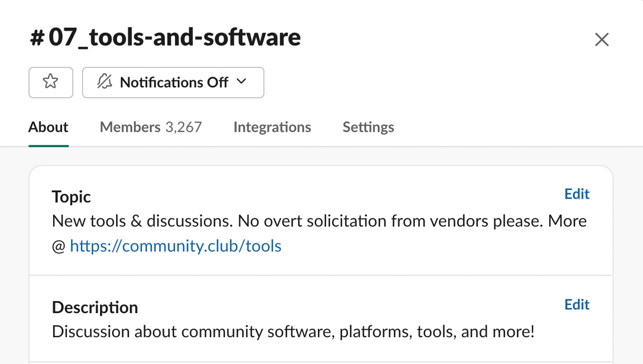Click the 07_tools-and-software channel title
643x364 pixels.
click(175, 38)
